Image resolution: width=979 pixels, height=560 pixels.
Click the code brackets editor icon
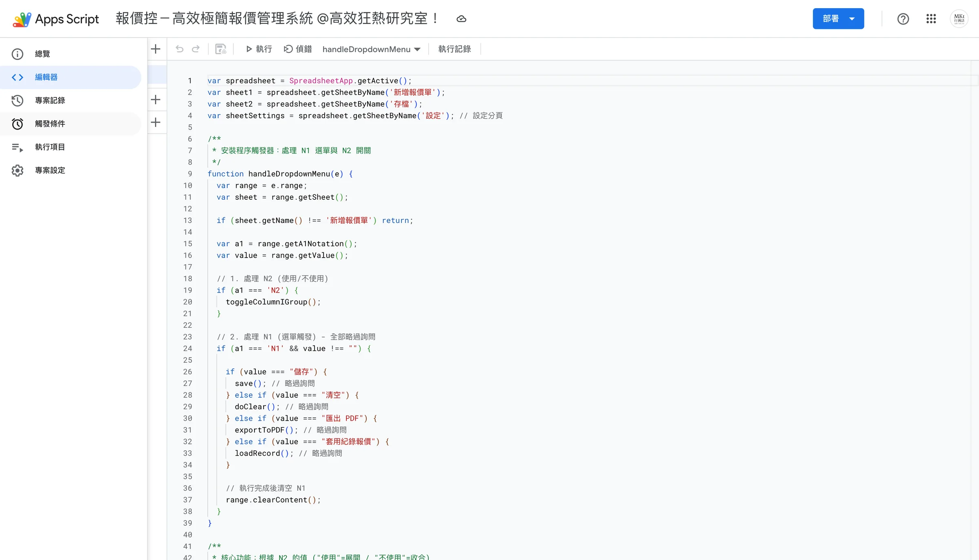pyautogui.click(x=18, y=77)
